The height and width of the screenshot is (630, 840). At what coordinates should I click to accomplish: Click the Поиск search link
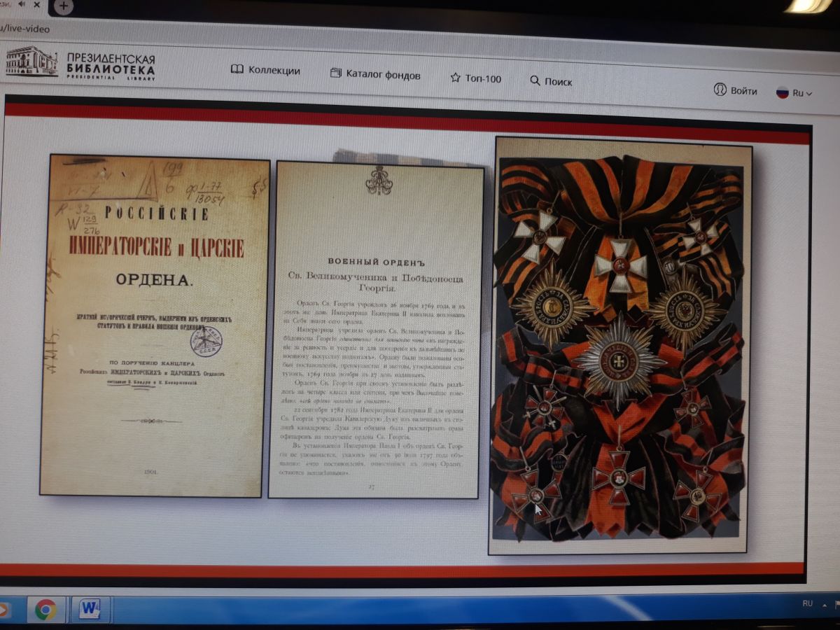(x=558, y=81)
